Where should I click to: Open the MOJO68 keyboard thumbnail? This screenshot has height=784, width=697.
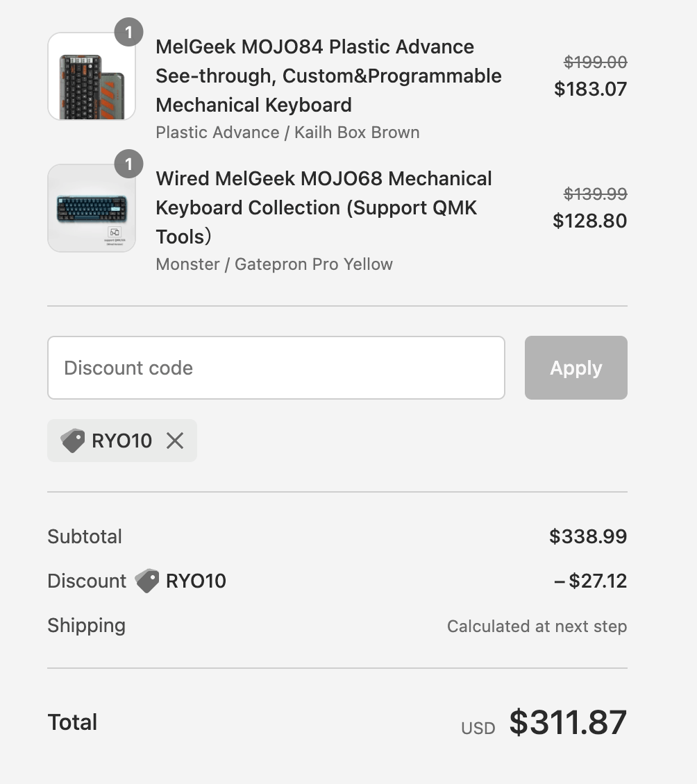[91, 208]
